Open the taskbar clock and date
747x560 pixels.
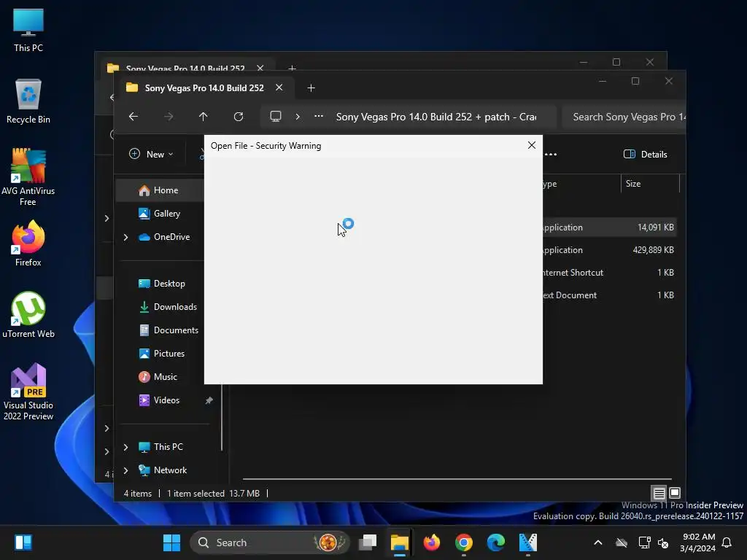697,542
